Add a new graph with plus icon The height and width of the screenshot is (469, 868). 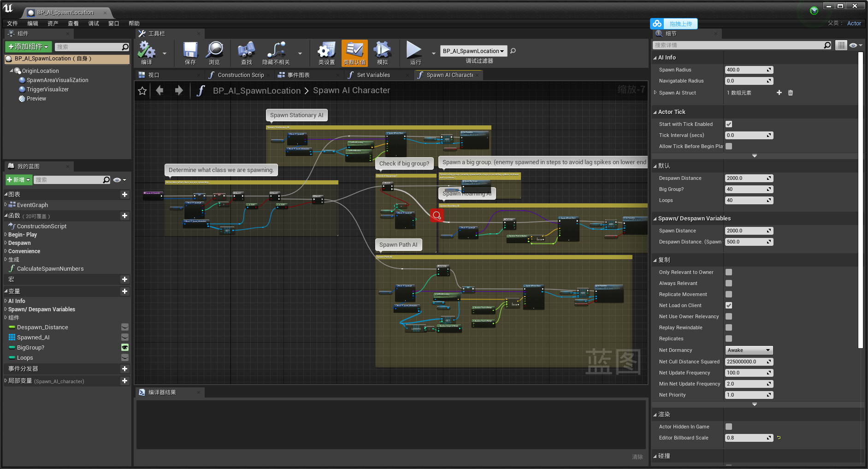click(x=124, y=195)
